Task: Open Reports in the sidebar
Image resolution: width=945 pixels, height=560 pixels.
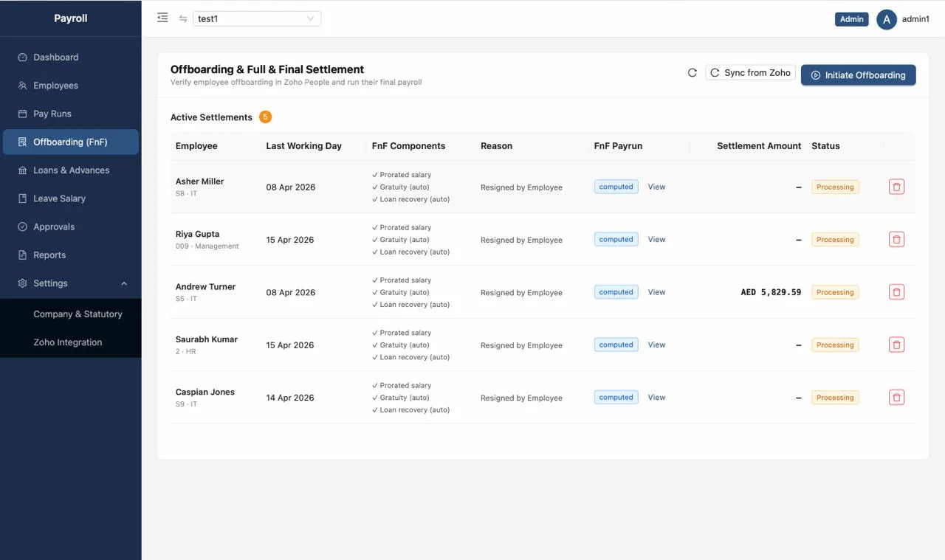Action: pyautogui.click(x=71, y=255)
